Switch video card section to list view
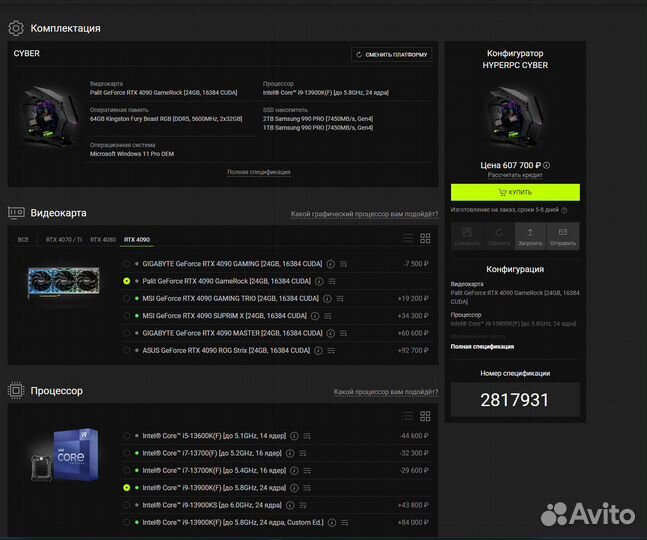The width and height of the screenshot is (647, 540). (x=408, y=238)
